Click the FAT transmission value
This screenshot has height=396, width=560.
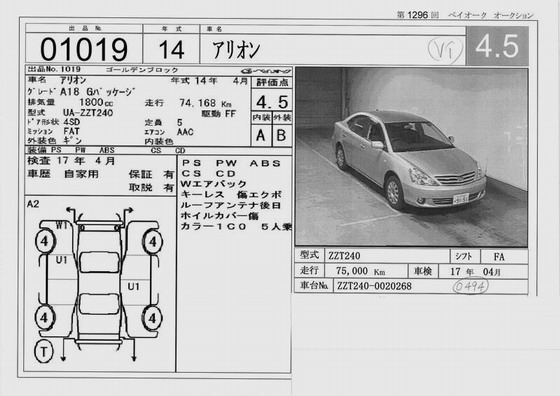point(71,131)
